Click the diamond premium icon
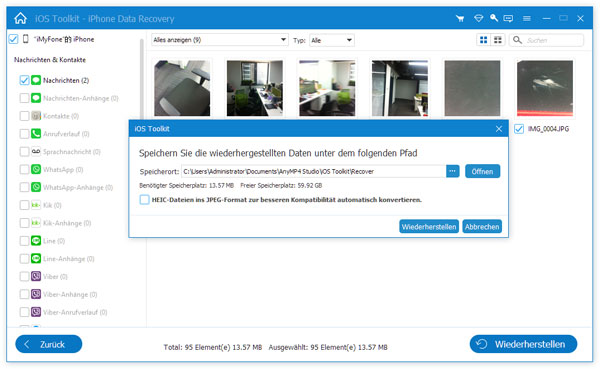This screenshot has height=369, width=600. click(x=478, y=18)
